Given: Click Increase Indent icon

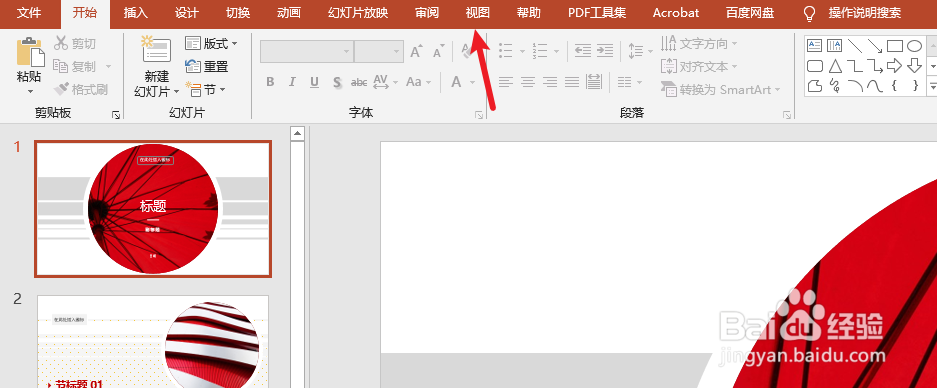Looking at the screenshot, I should click(x=605, y=50).
